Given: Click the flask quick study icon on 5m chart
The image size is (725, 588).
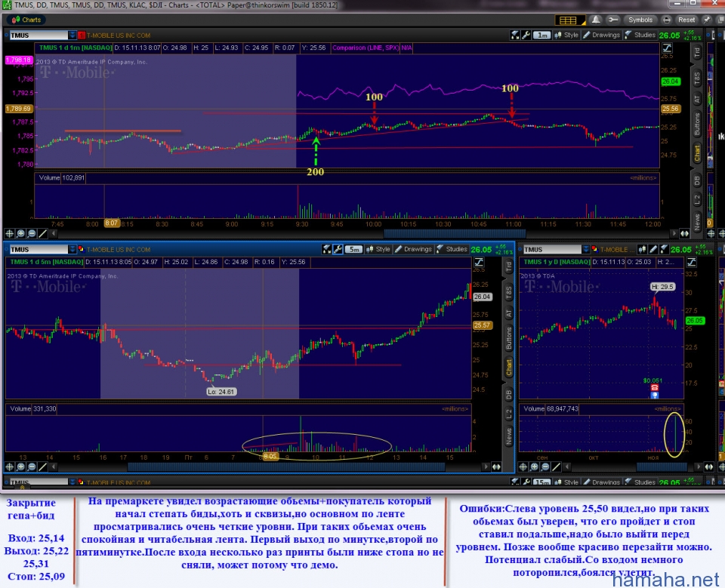Looking at the screenshot, I should (x=327, y=250).
